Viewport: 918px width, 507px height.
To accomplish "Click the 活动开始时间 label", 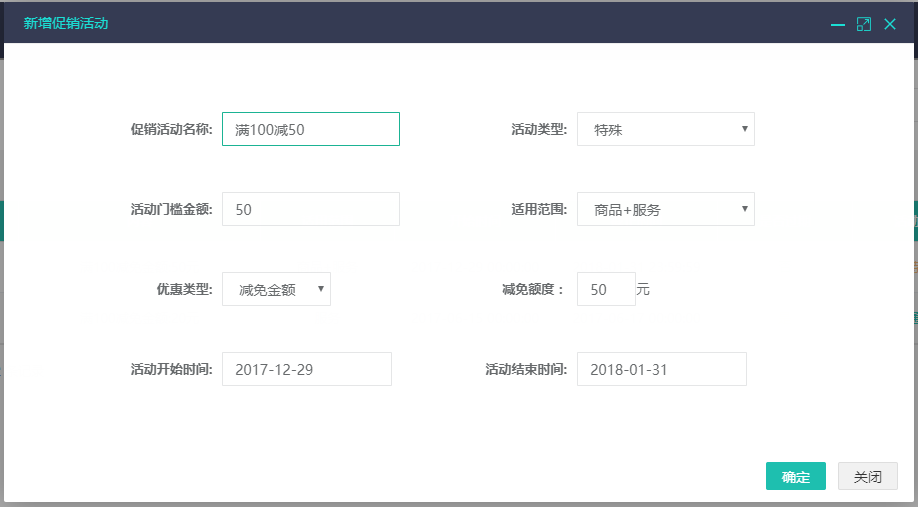I will [x=172, y=369].
